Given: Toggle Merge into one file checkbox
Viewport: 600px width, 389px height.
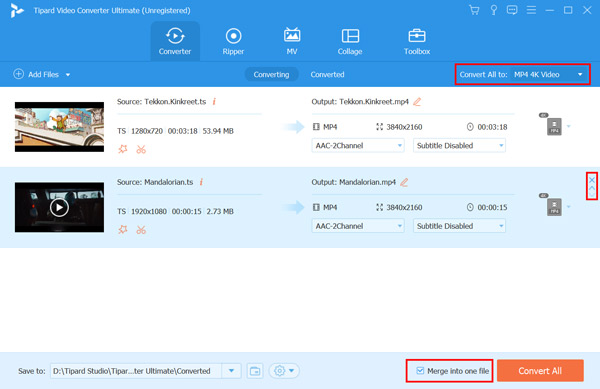Looking at the screenshot, I should (420, 370).
